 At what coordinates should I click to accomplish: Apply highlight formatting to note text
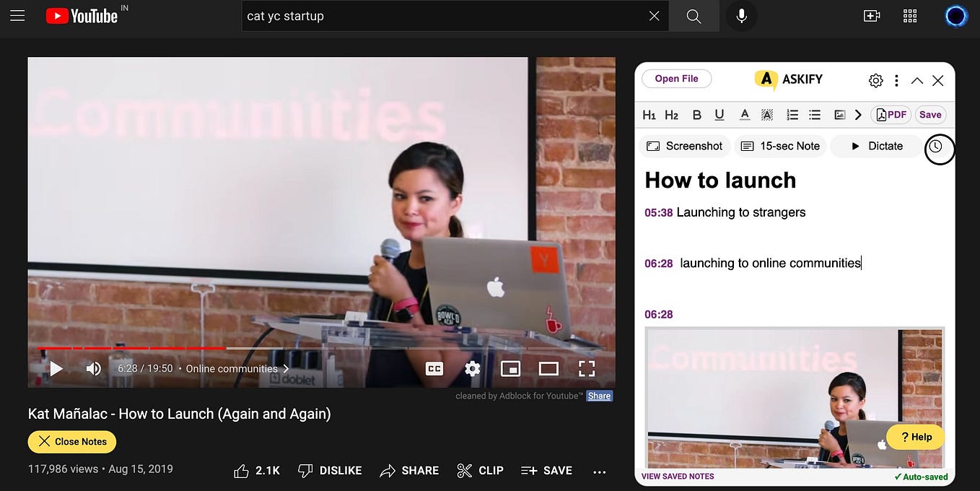[766, 114]
